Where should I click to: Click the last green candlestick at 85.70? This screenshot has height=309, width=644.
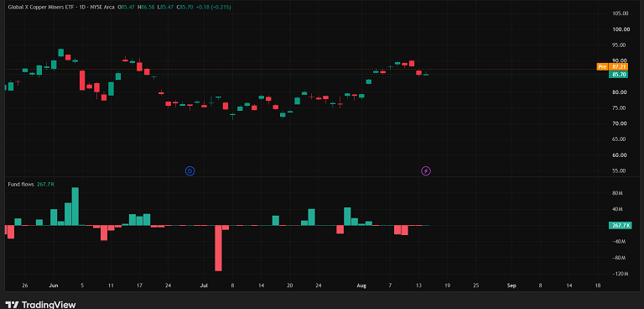(x=426, y=75)
